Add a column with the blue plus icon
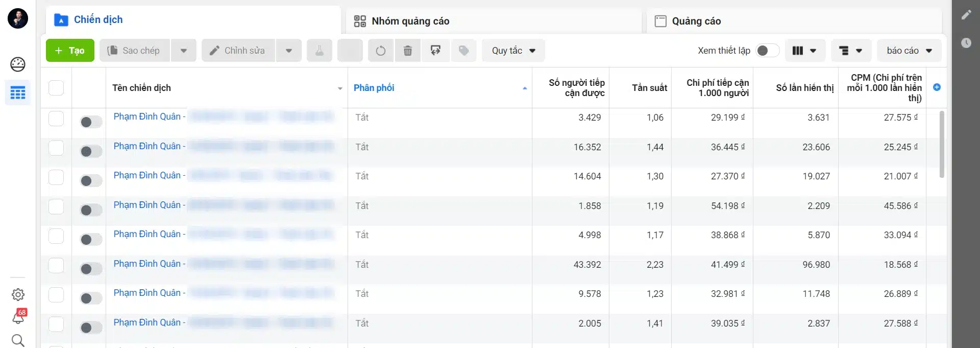This screenshot has width=980, height=348. click(937, 87)
